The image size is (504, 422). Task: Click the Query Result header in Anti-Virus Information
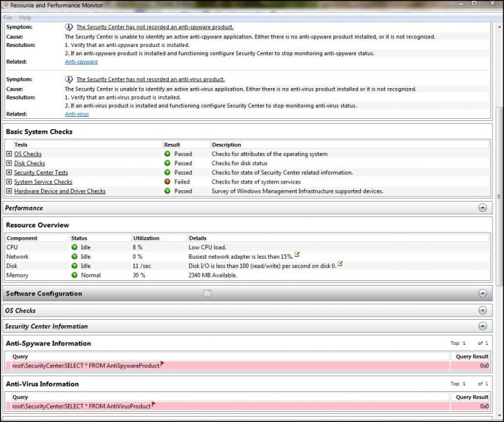click(x=472, y=397)
